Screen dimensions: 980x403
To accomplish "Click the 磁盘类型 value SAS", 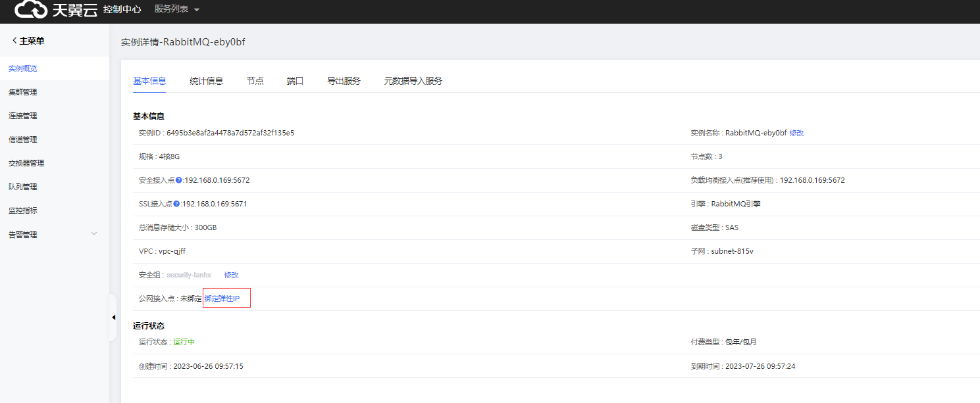I will 732,227.
